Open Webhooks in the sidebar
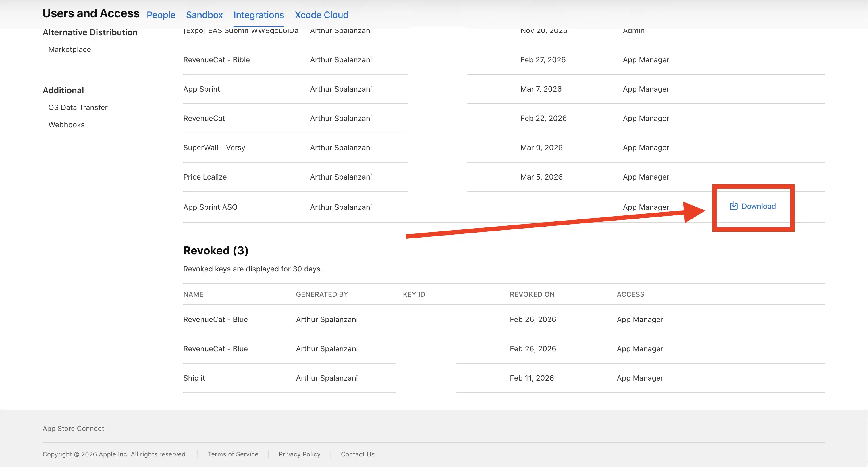The height and width of the screenshot is (467, 868). tap(66, 124)
